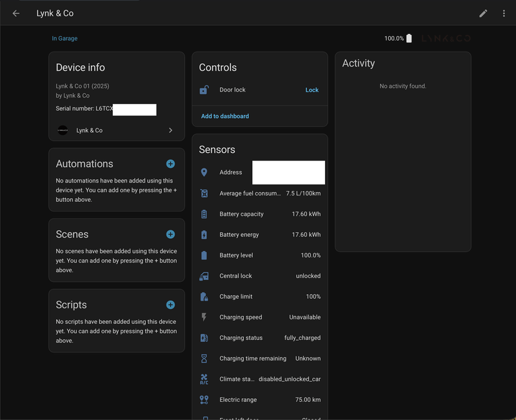The width and height of the screenshot is (516, 420).
Task: Open Average fuel consumption value 7.5 L/100km
Action: pos(303,193)
